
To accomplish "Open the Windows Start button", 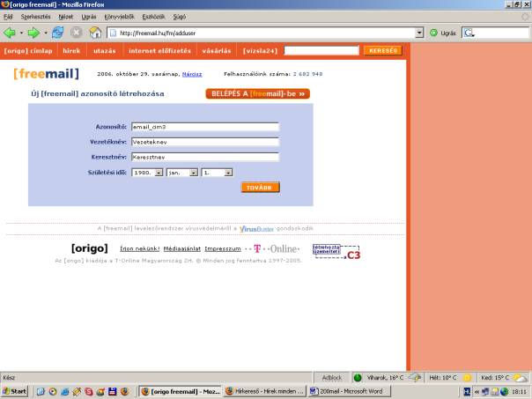I will (x=15, y=390).
